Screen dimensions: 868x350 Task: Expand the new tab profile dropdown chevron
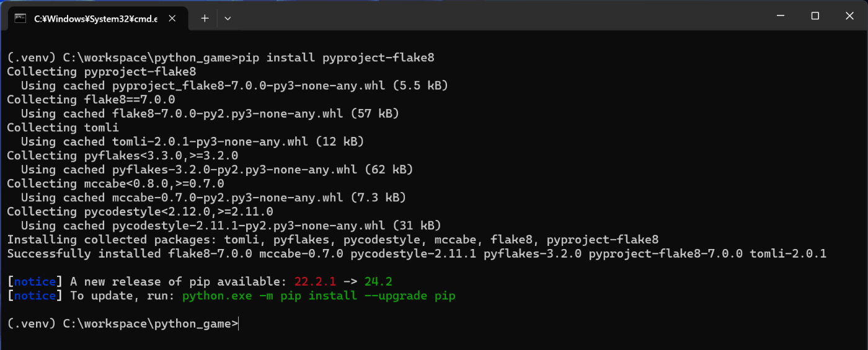[228, 19]
